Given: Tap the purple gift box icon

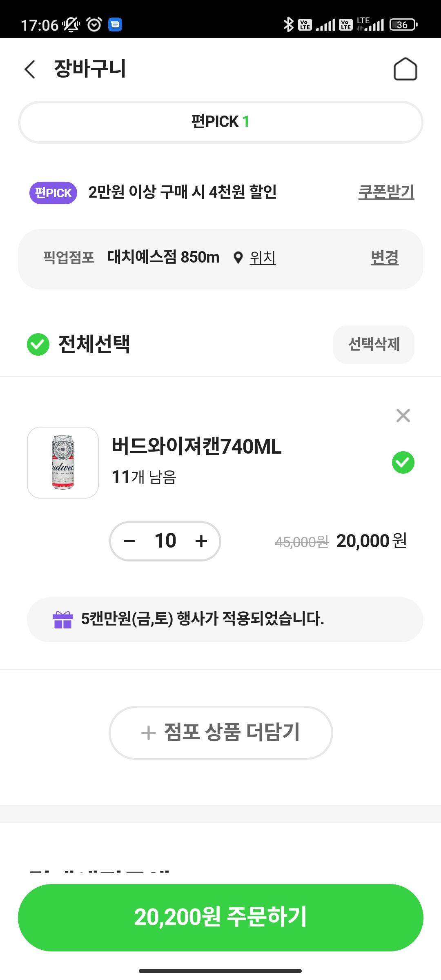Looking at the screenshot, I should point(63,619).
